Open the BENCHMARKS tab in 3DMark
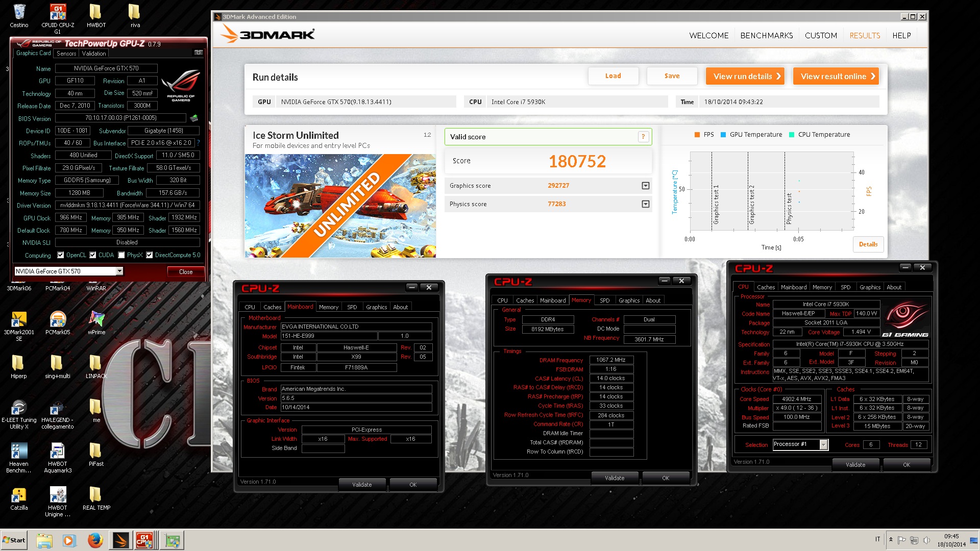The width and height of the screenshot is (980, 551). click(767, 36)
